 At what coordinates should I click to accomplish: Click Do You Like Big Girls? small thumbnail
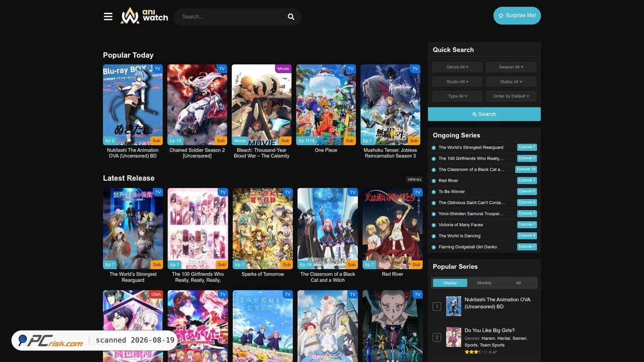coord(453,337)
